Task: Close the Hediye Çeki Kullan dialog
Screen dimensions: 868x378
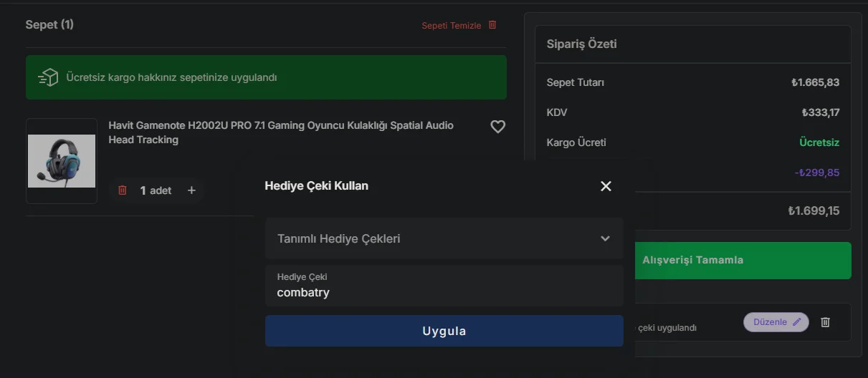Action: (606, 186)
